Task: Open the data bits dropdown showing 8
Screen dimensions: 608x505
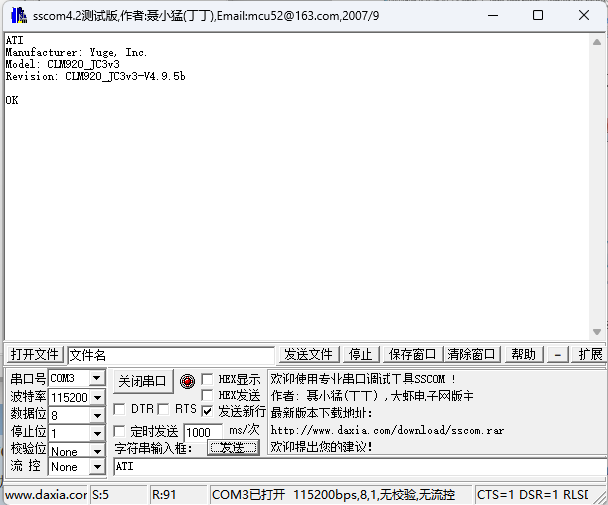Action: [x=96, y=415]
